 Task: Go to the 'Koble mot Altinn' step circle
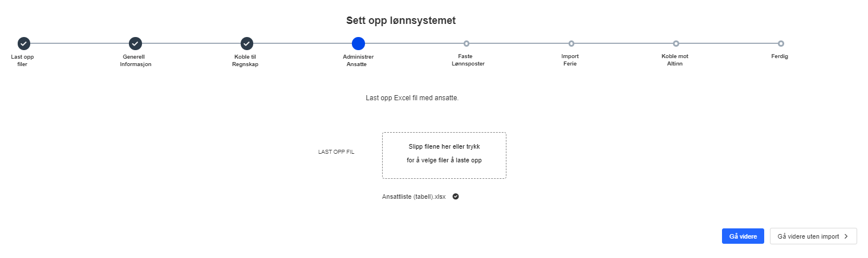(676, 44)
